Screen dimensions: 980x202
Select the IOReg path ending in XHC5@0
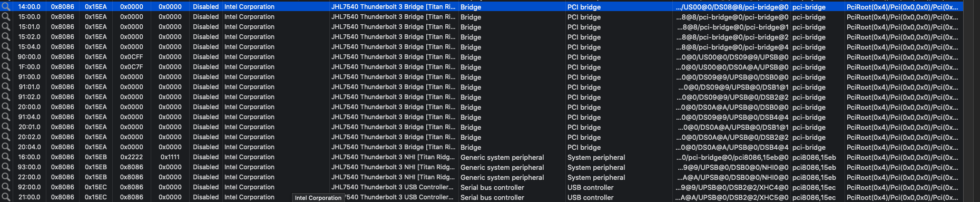pyautogui.click(x=732, y=197)
